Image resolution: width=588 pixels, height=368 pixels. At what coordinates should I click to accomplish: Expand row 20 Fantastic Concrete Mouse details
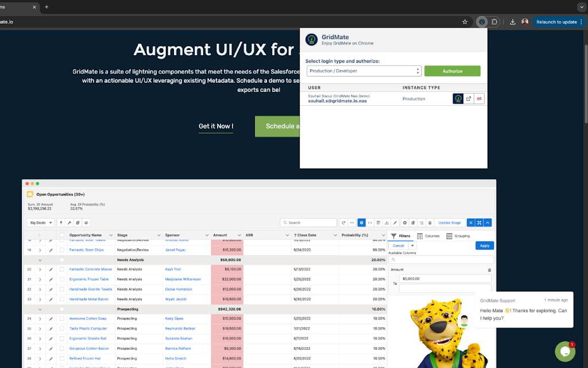pyautogui.click(x=40, y=270)
